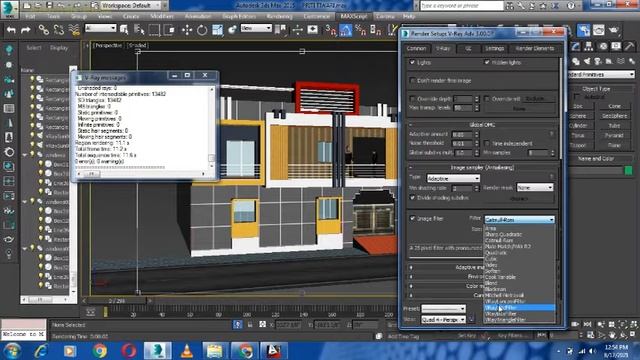Activate the Select Object tool
This screenshot has height=360, width=640.
(x=124, y=29)
